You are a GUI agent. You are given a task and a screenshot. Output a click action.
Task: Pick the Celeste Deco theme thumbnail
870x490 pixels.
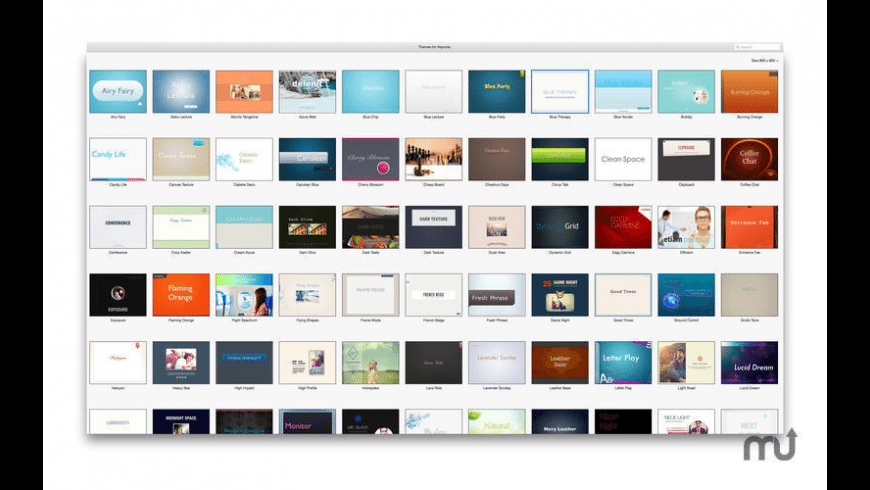(x=244, y=159)
